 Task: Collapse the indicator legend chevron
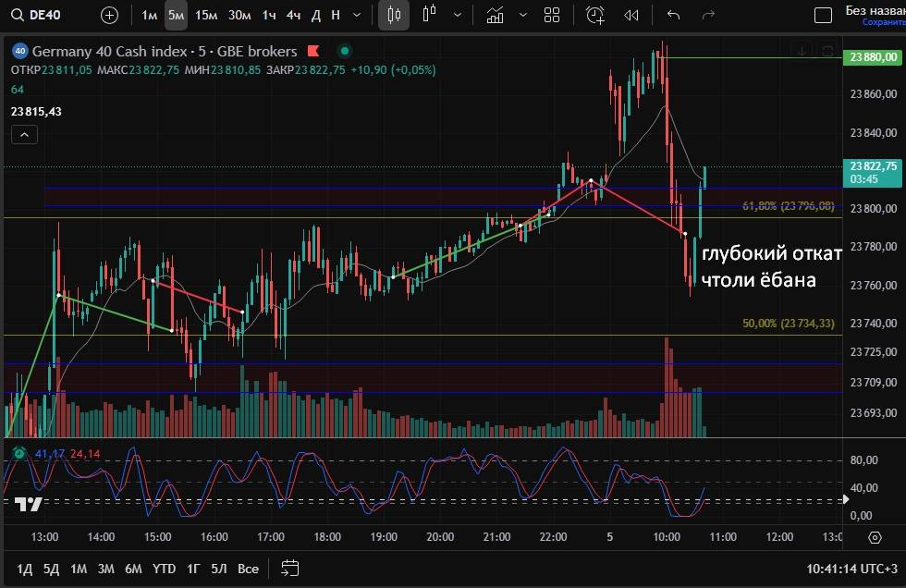pos(24,135)
